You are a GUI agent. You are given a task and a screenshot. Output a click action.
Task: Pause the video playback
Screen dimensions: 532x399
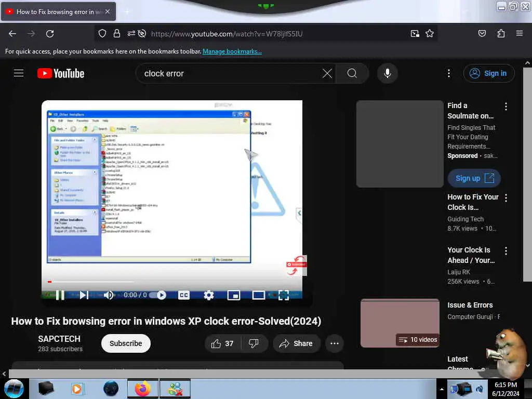pyautogui.click(x=60, y=295)
